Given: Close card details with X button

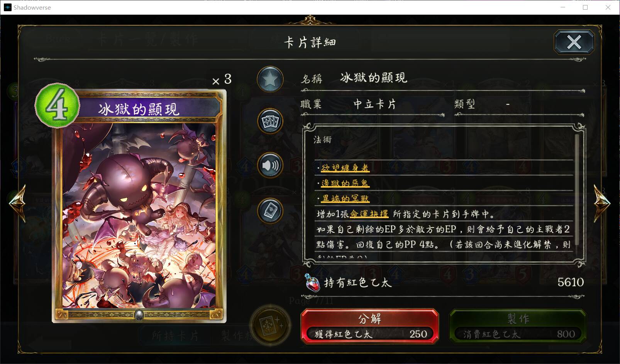Looking at the screenshot, I should (574, 42).
